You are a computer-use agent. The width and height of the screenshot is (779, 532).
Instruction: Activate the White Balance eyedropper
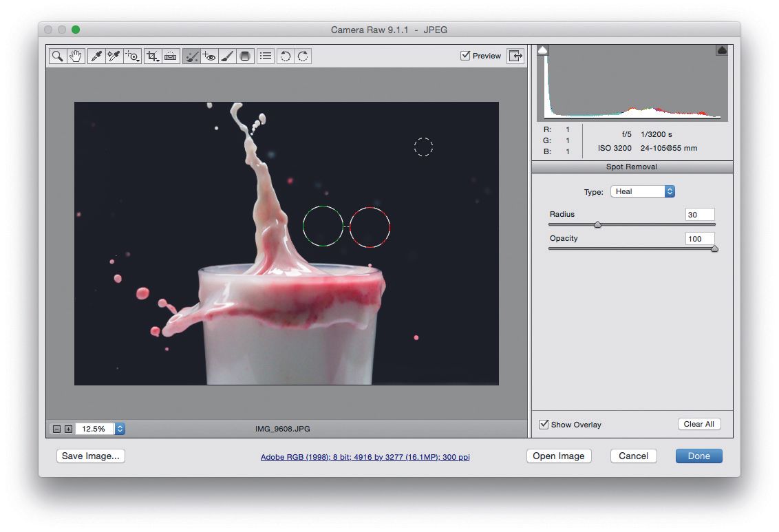tap(95, 56)
